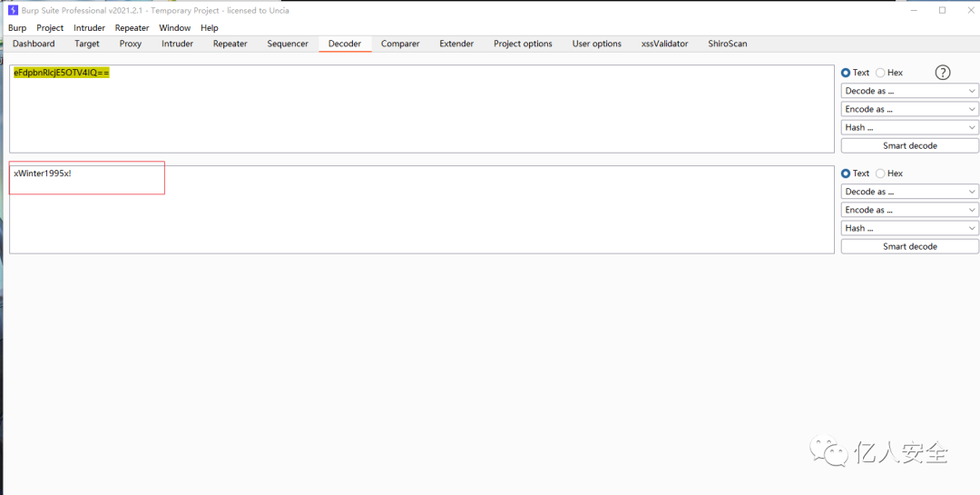Switch to the Comparer tab
Screen dimensions: 980x495
(401, 44)
